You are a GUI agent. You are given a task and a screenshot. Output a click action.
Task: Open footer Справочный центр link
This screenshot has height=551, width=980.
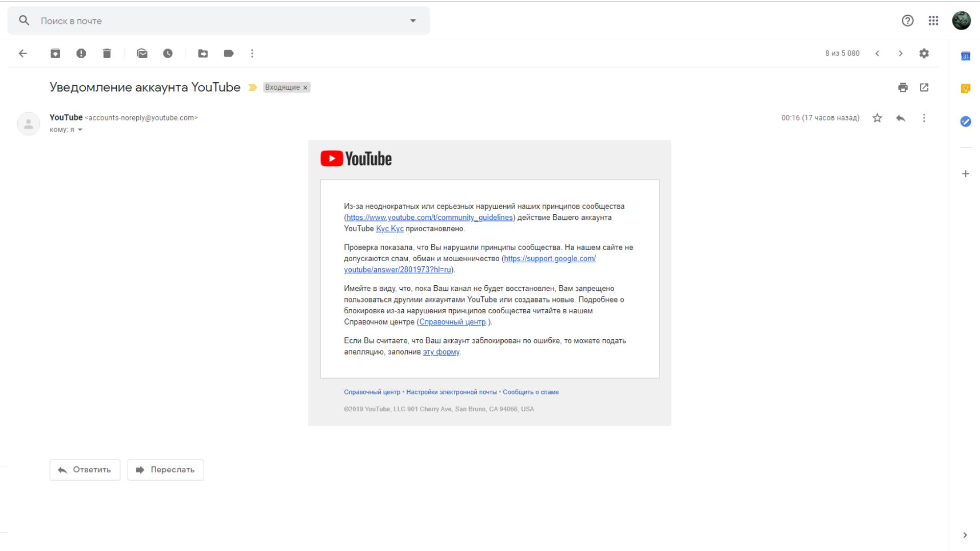tap(372, 392)
